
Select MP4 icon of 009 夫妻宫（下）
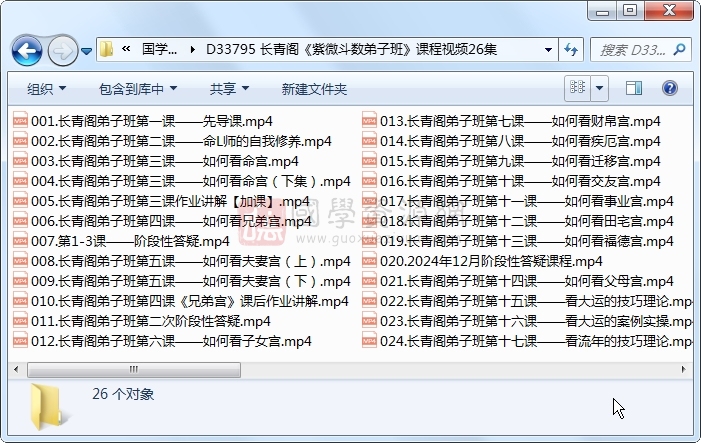pyautogui.click(x=20, y=281)
